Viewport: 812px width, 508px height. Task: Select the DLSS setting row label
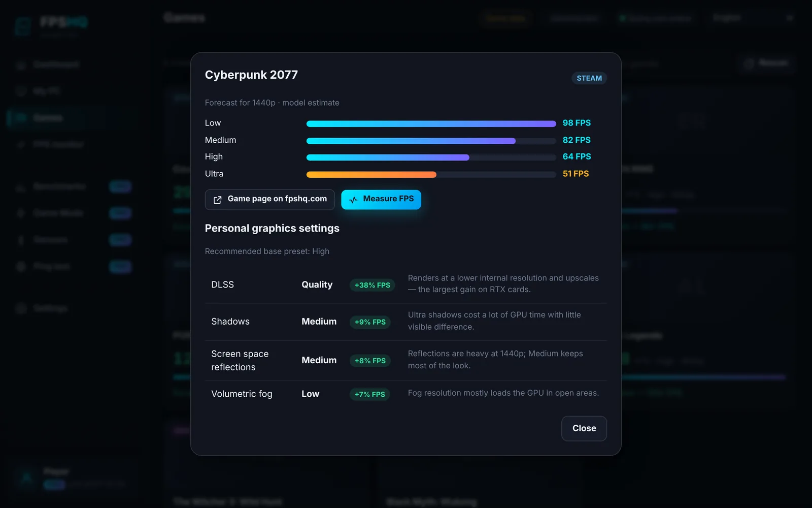tap(222, 284)
